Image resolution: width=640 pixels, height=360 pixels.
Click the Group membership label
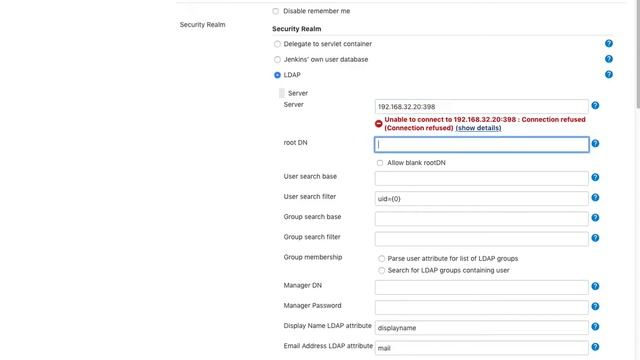click(x=313, y=257)
